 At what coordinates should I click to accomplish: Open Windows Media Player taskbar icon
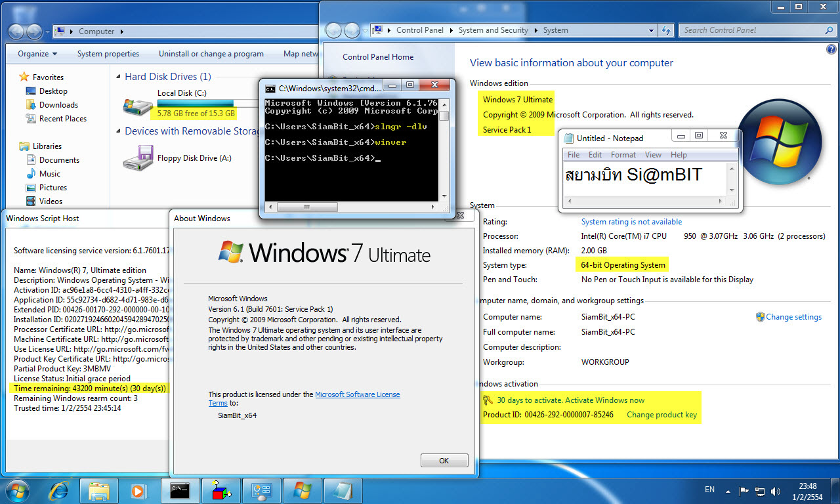138,490
